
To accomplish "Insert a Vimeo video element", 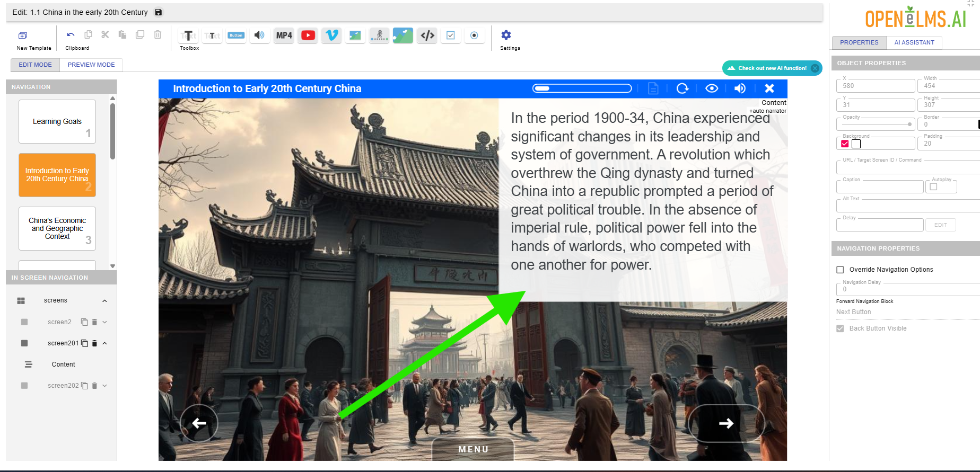I will [331, 35].
